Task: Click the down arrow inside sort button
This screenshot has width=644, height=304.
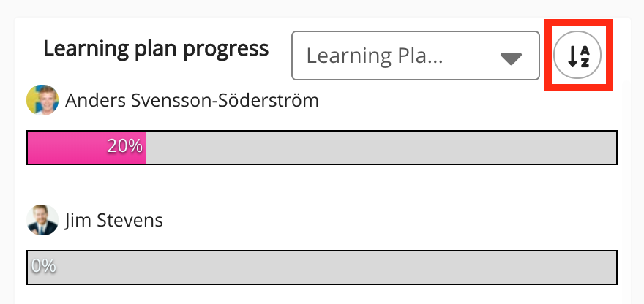Action: [x=572, y=56]
